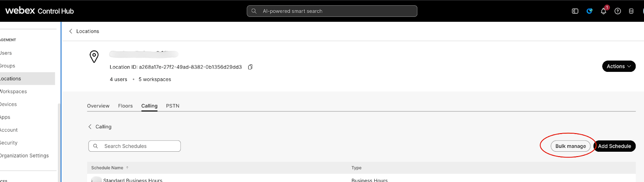Copy the Location ID to clipboard

[x=250, y=67]
